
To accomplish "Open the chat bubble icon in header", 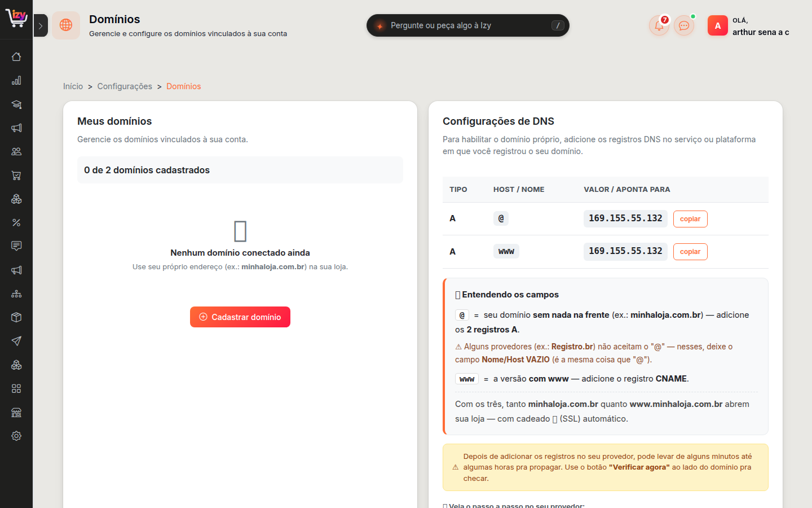I will coord(684,25).
